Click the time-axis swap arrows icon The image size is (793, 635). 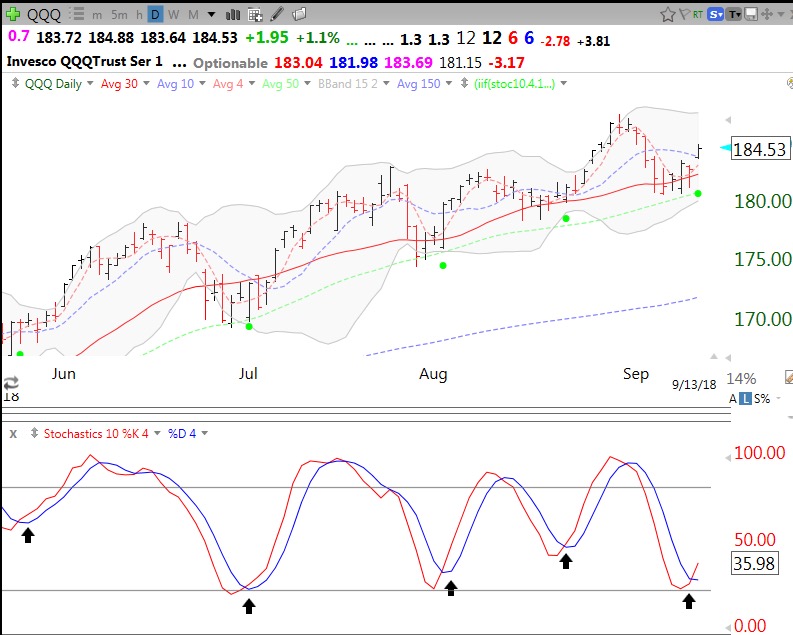(x=11, y=382)
